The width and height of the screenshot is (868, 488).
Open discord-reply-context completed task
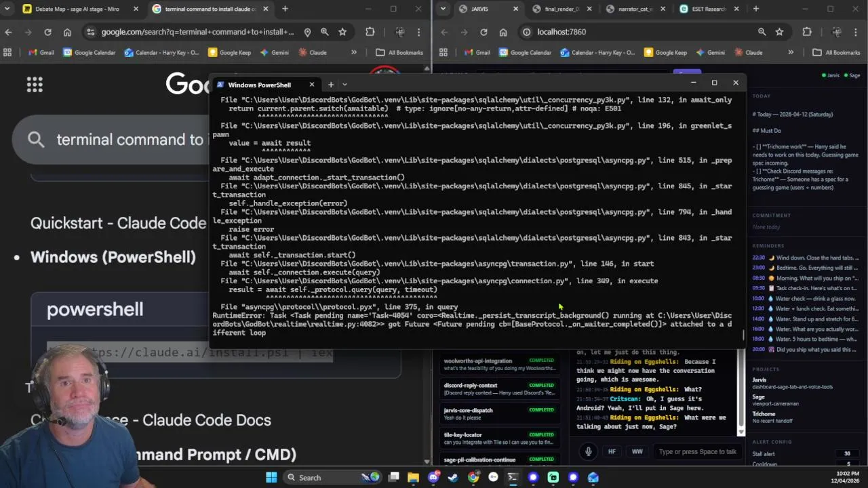pyautogui.click(x=500, y=389)
